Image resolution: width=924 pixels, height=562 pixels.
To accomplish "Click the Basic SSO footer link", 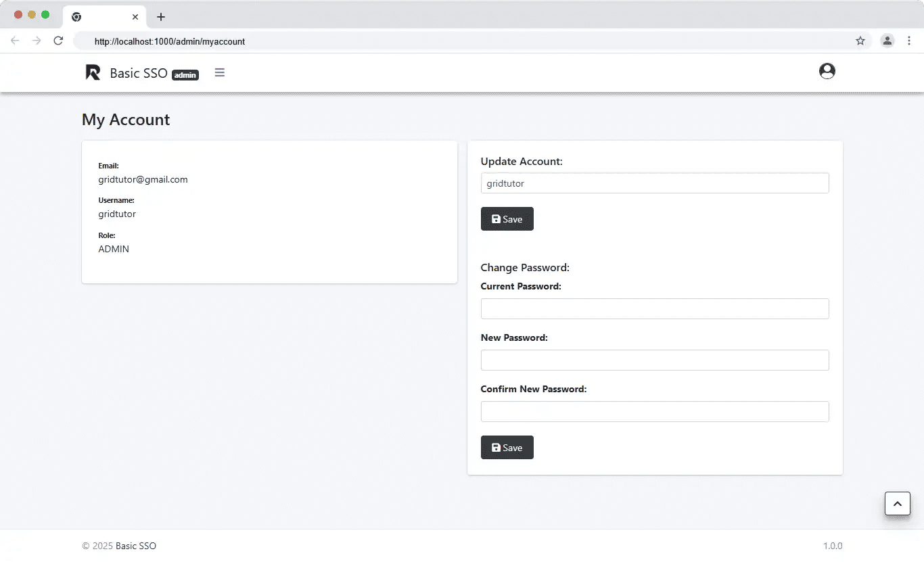I will (136, 546).
